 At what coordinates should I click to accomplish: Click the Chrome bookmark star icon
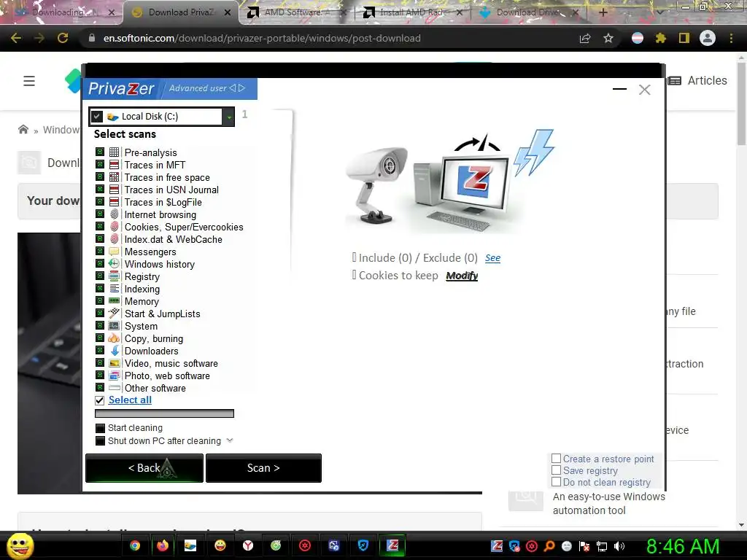[x=608, y=38]
